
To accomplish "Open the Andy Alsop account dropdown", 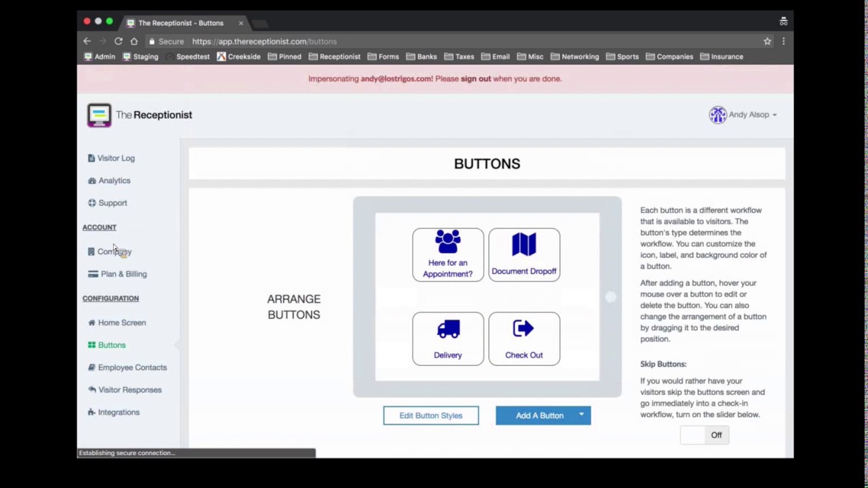I will [743, 115].
